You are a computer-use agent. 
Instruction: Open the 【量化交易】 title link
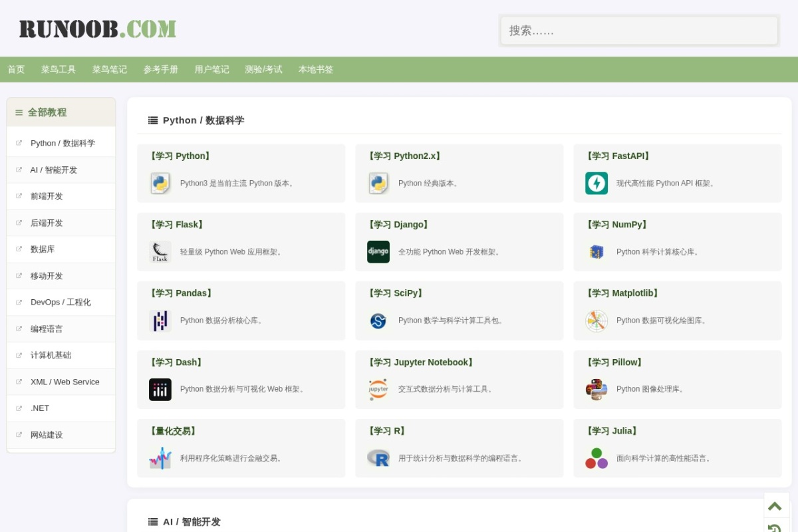[174, 431]
